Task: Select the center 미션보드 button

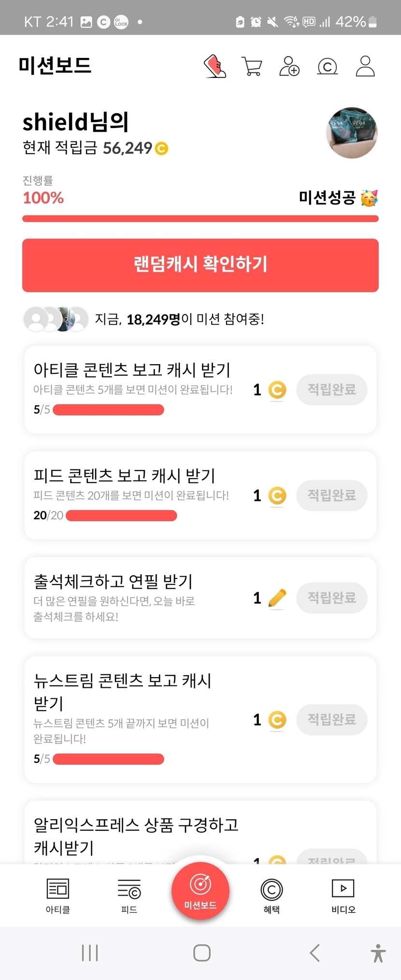Action: coord(200,891)
